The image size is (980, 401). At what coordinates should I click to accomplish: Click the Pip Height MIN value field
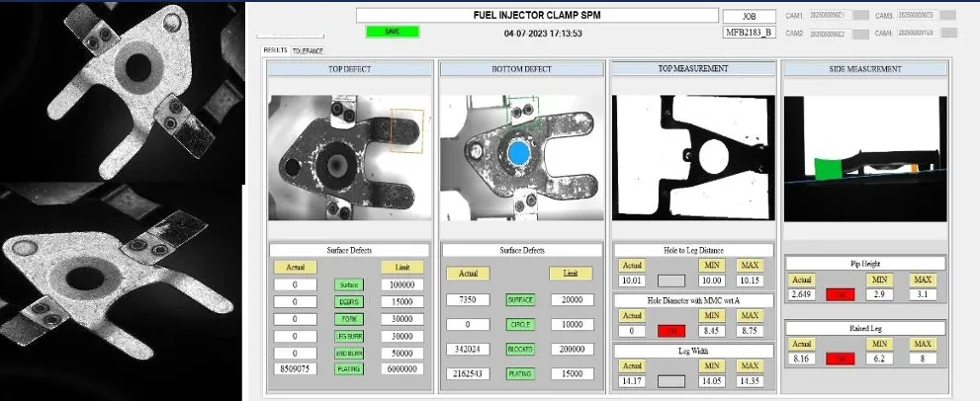tap(880, 293)
